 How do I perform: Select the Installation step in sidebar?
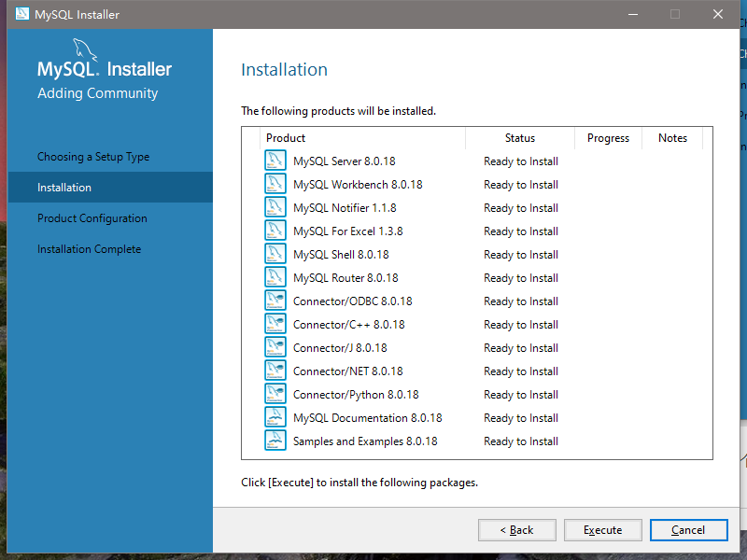click(x=110, y=188)
